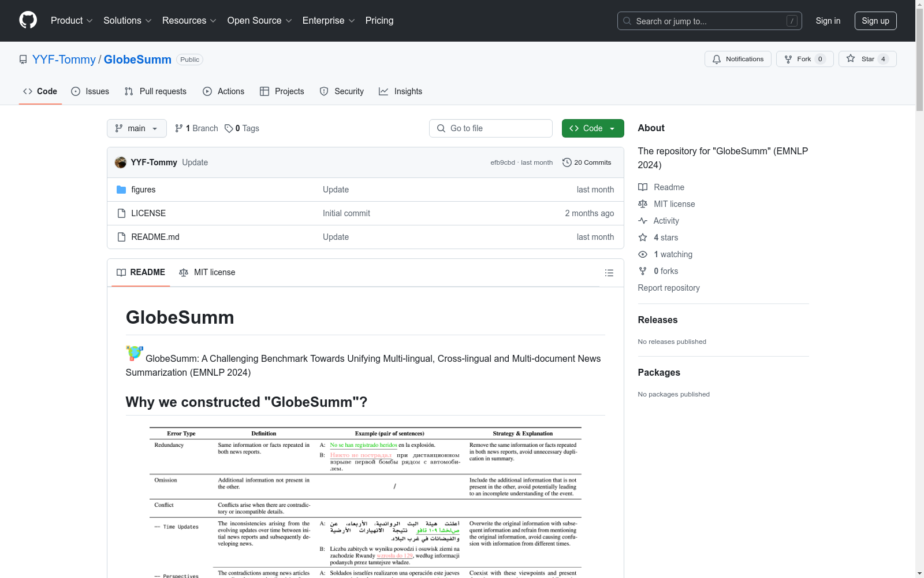Click the error type table image

[x=366, y=502]
